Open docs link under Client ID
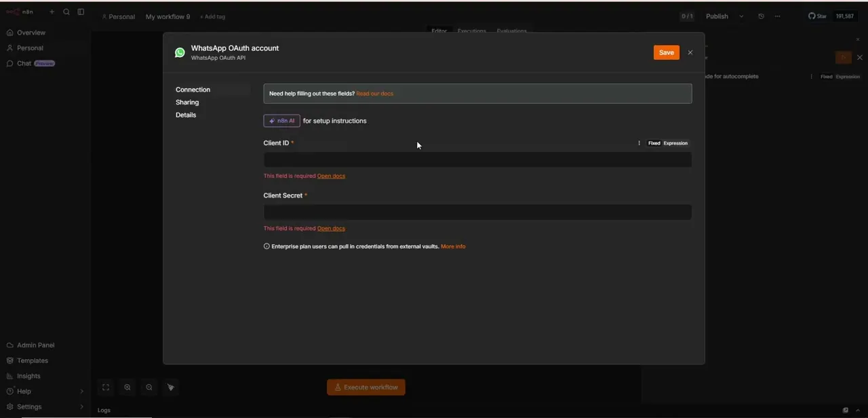The width and height of the screenshot is (868, 418). pyautogui.click(x=331, y=176)
